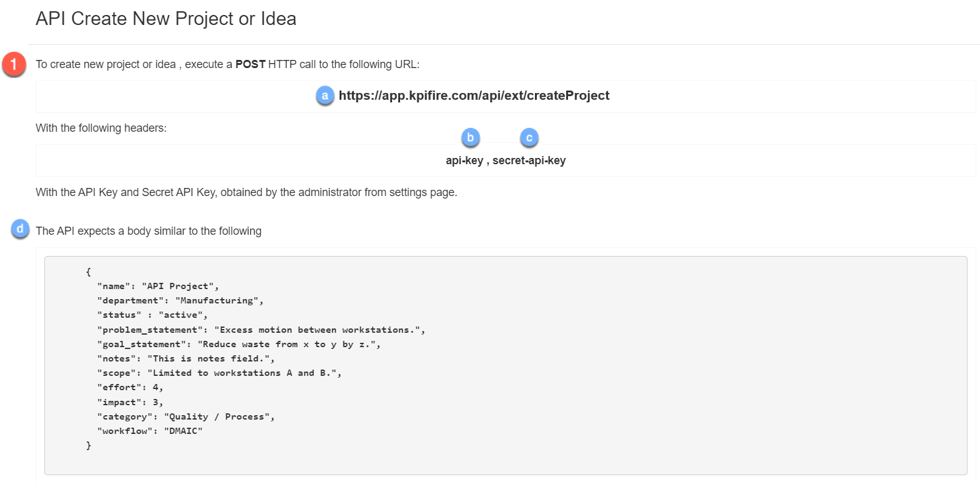Viewport: 980px width, 482px height.
Task: Click the bold POST word
Action: point(250,64)
